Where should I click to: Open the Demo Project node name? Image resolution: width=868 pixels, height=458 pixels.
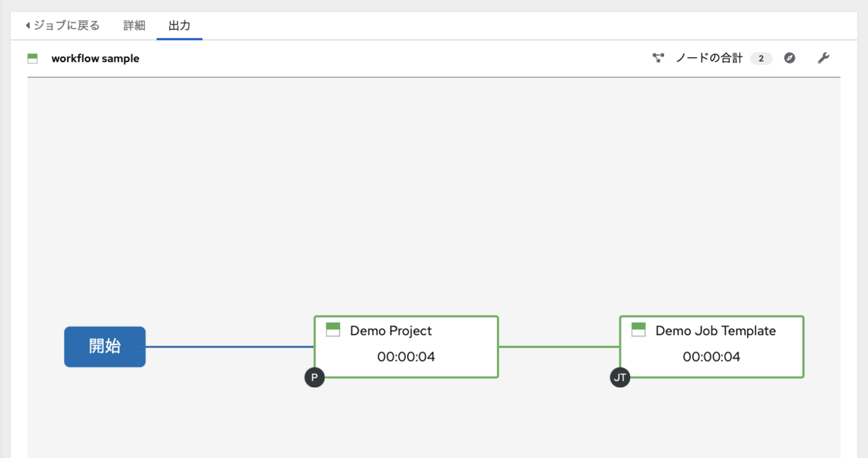tap(391, 331)
